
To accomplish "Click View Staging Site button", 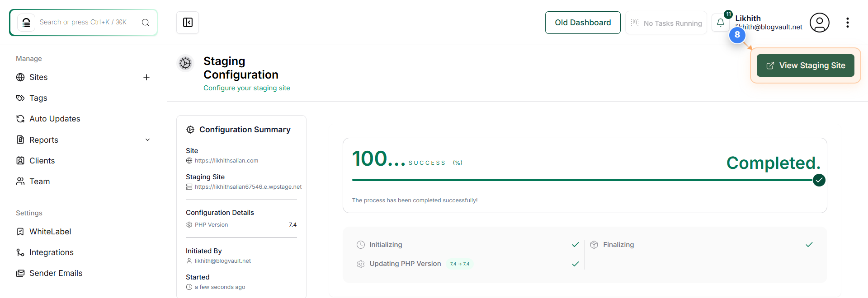I will tap(805, 65).
